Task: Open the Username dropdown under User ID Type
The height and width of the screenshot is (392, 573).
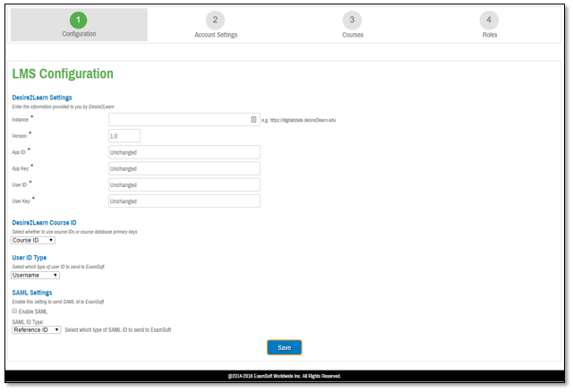Action: point(35,276)
